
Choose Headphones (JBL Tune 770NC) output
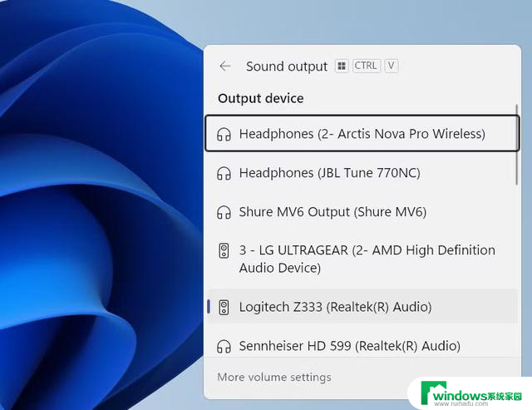[x=362, y=173]
